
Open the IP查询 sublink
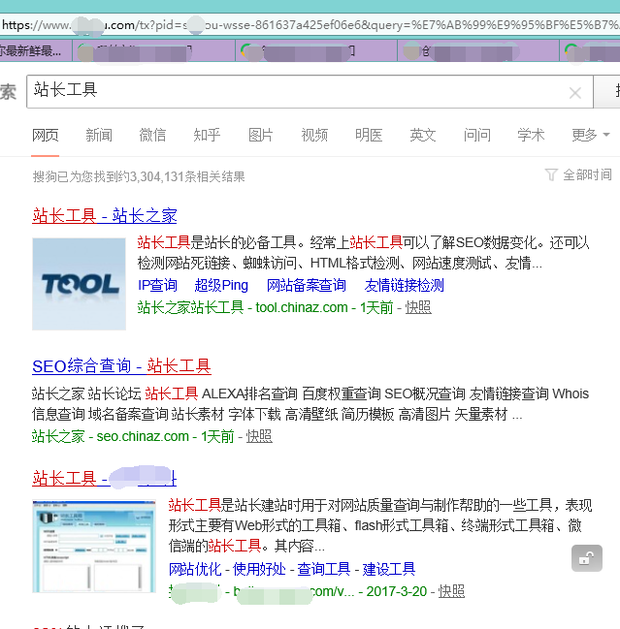[158, 285]
